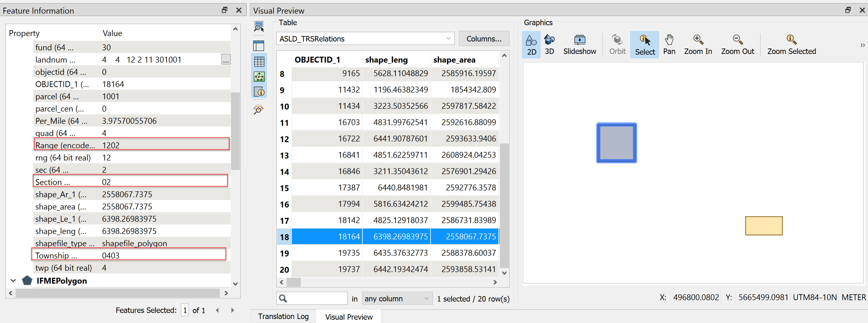Click table horizontal scrollbar right arrow
The height and width of the screenshot is (323, 868).
(x=495, y=283)
